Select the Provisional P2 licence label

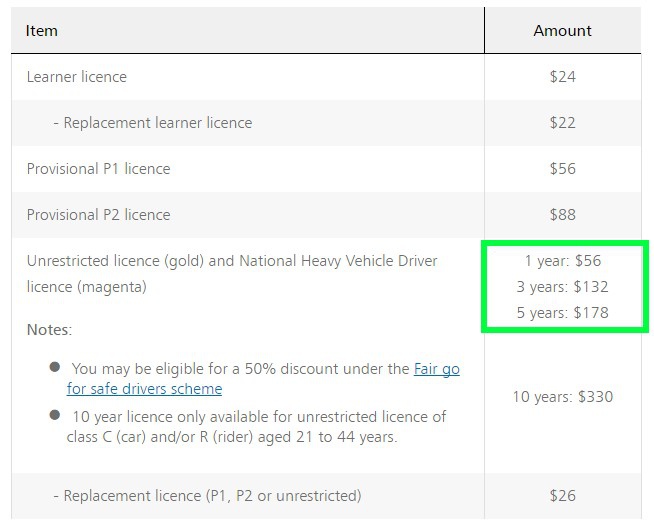(x=98, y=215)
